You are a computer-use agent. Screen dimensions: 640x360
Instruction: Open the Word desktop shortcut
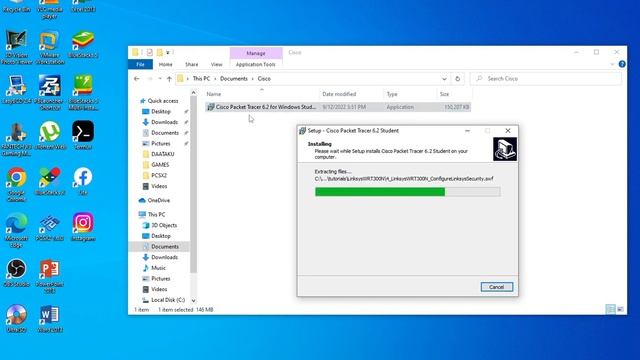(50, 318)
